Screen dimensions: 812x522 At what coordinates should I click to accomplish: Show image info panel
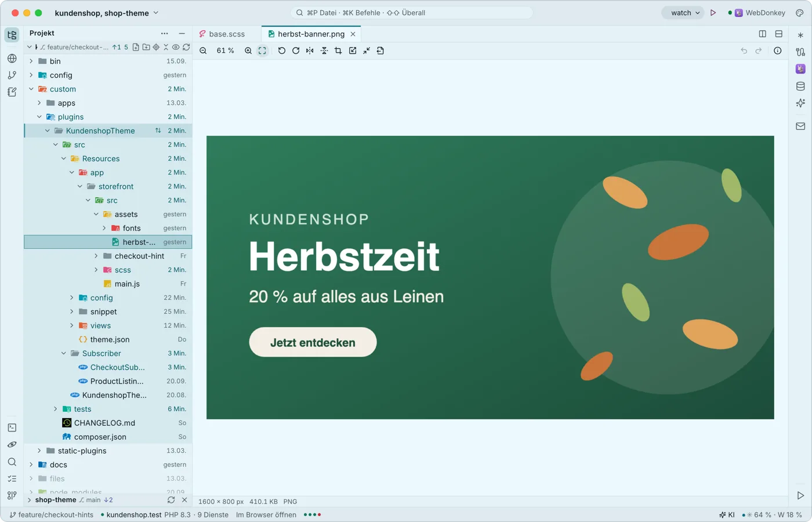click(x=778, y=51)
